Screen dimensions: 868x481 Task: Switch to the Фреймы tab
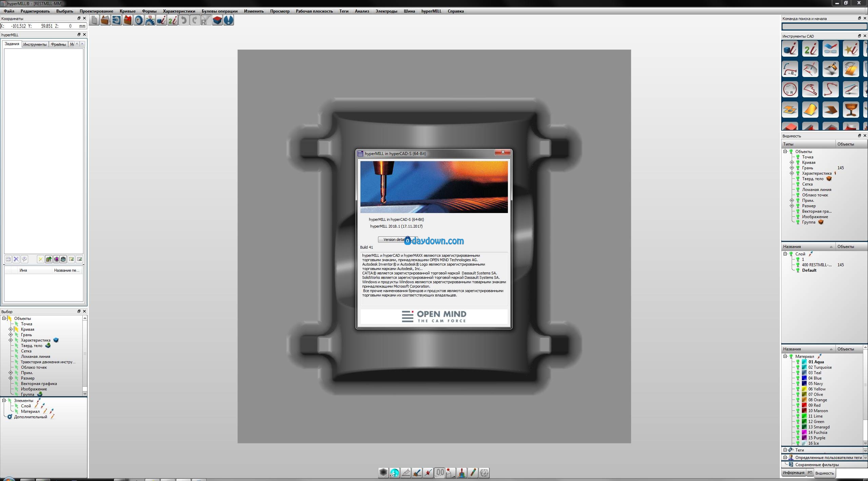pyautogui.click(x=58, y=44)
